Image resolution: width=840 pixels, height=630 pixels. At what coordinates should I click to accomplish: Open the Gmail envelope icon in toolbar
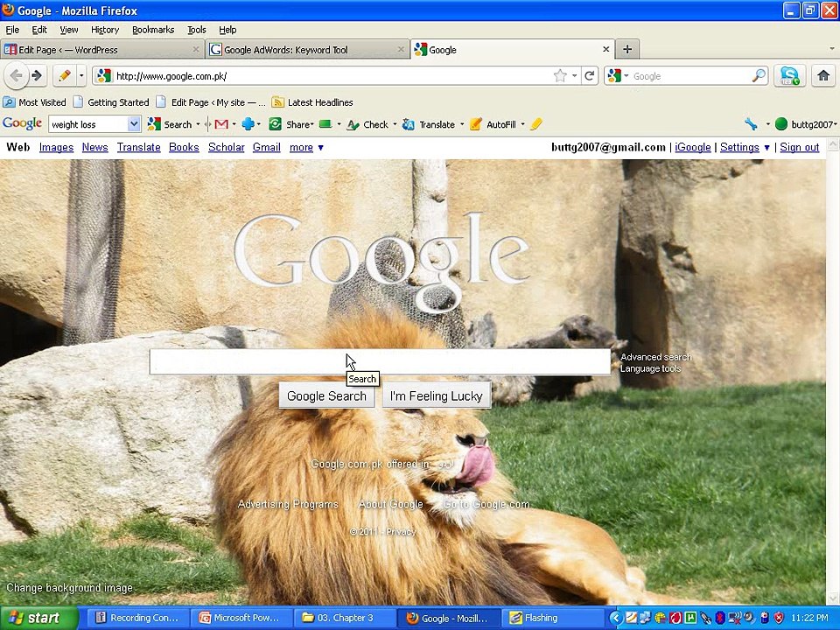(x=221, y=124)
